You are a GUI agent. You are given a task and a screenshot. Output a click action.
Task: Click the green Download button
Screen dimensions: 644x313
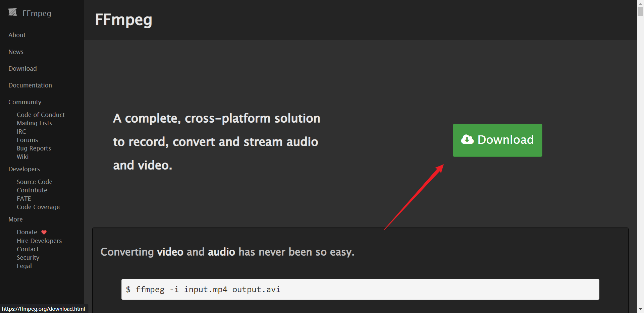click(x=497, y=140)
